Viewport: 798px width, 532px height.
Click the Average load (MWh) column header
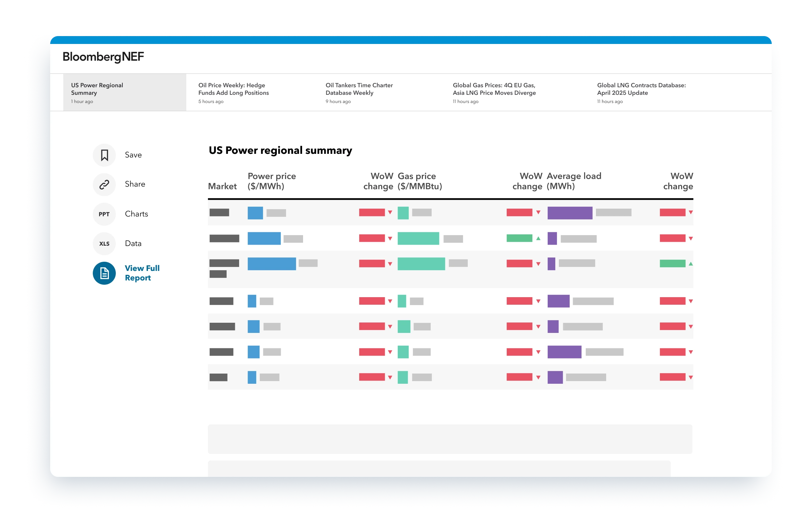click(x=574, y=181)
